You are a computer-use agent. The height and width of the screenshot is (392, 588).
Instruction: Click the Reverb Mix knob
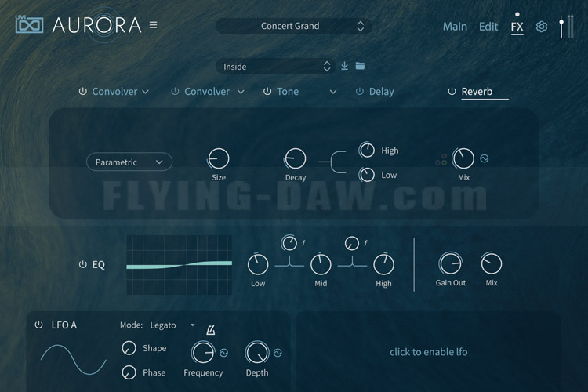pos(463,158)
